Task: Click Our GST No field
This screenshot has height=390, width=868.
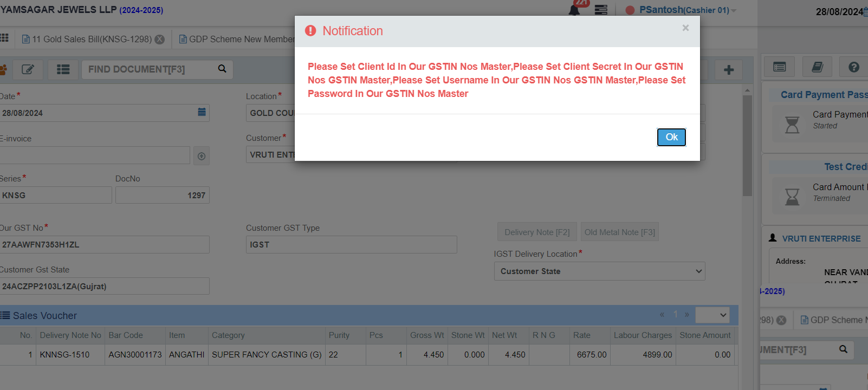Action: [x=104, y=244]
